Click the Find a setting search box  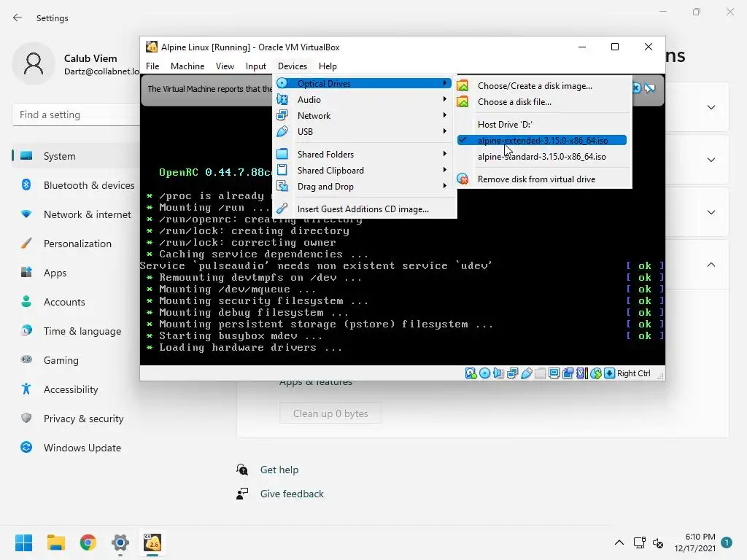point(76,114)
